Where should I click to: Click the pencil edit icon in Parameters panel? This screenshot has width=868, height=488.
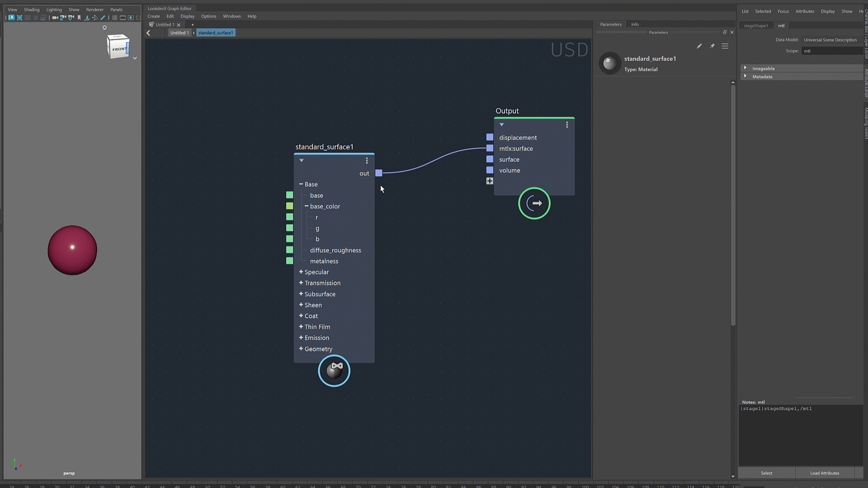click(699, 46)
